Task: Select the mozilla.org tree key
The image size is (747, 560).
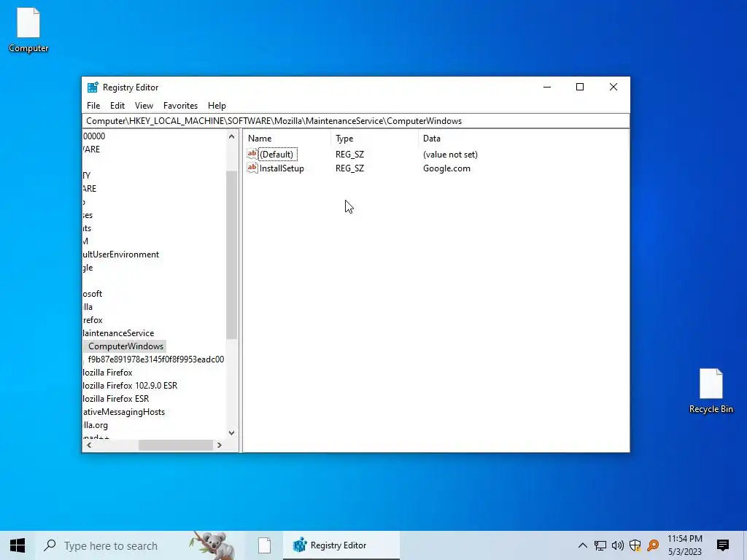Action: click(x=95, y=425)
